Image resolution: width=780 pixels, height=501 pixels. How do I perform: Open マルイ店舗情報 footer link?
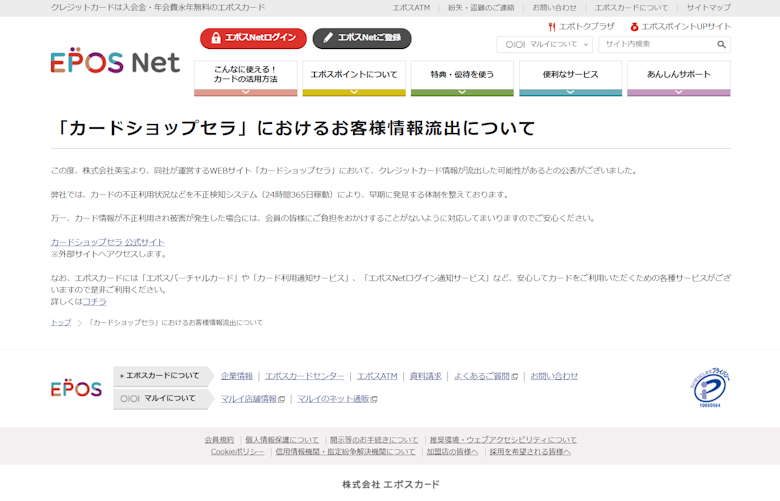click(253, 399)
